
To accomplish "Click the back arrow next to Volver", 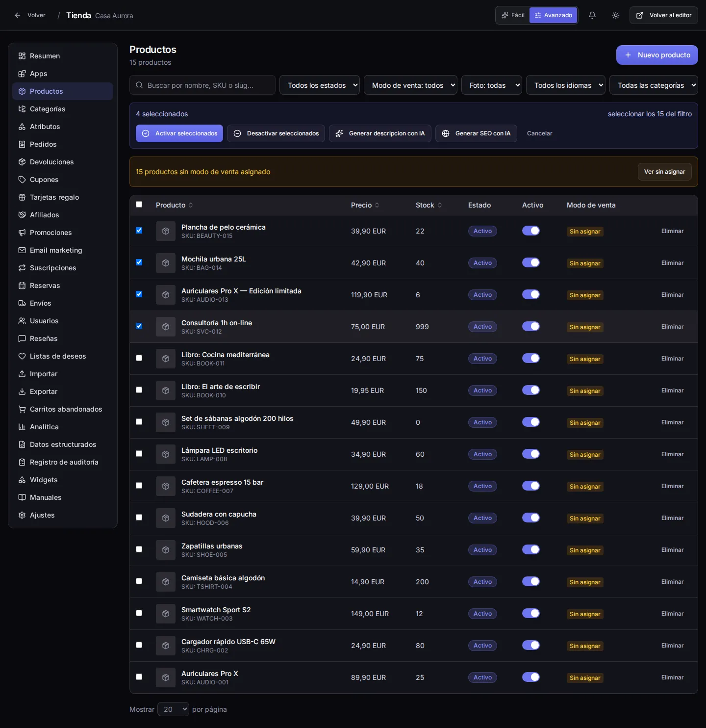I will pyautogui.click(x=18, y=15).
